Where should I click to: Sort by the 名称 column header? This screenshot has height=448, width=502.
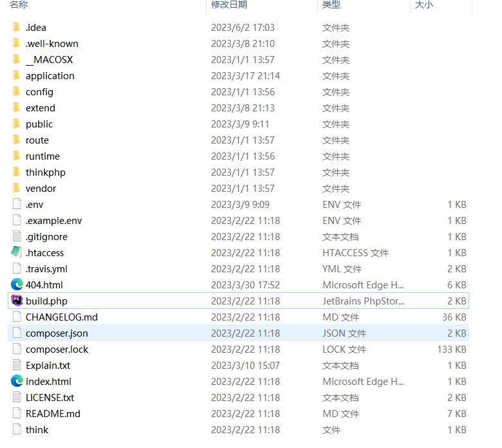tap(19, 5)
